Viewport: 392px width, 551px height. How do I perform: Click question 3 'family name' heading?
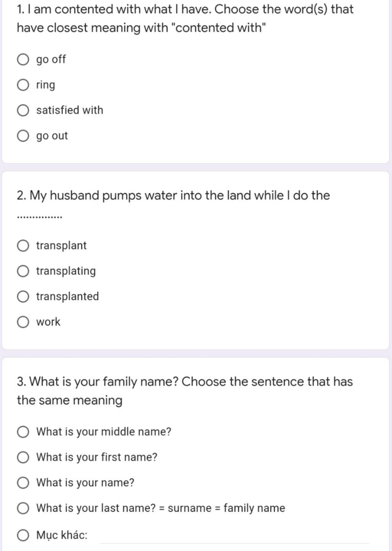click(185, 391)
